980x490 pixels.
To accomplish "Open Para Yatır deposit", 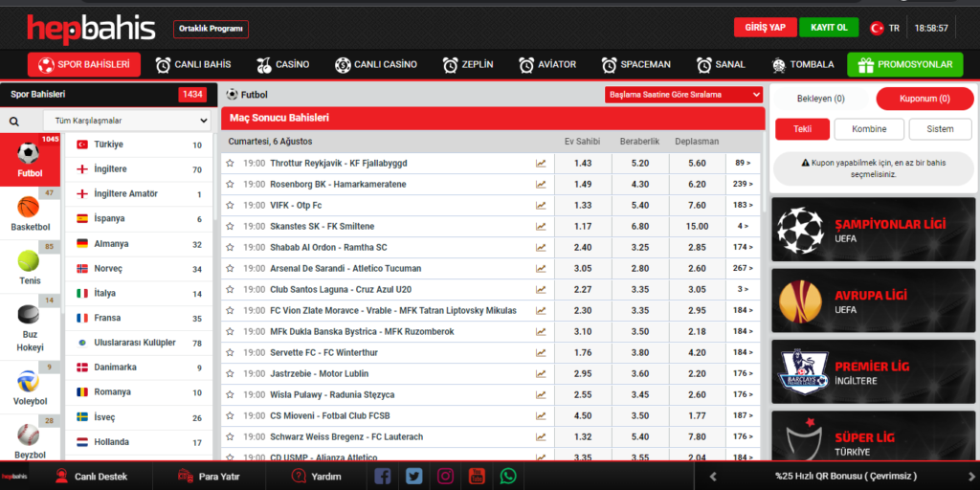I will point(208,477).
